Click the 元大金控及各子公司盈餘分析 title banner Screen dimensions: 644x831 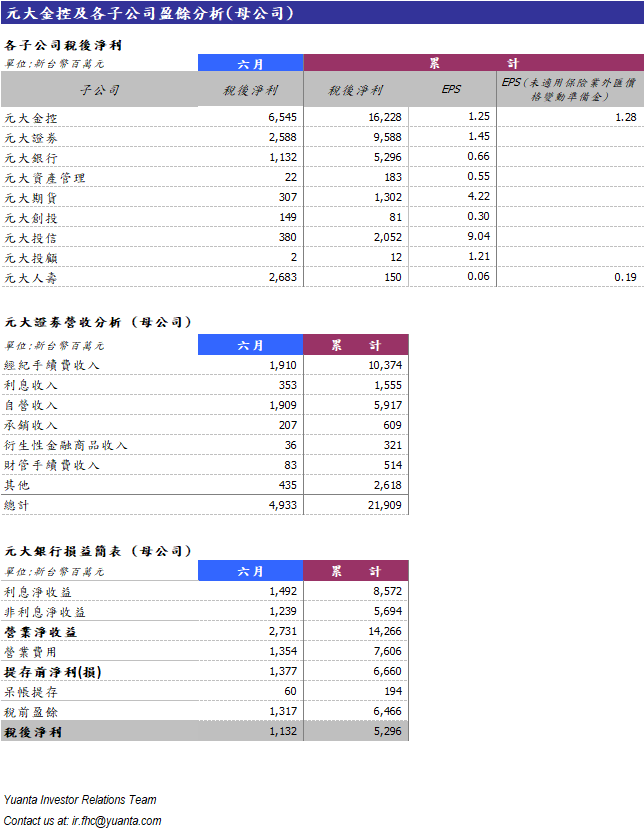(322, 13)
